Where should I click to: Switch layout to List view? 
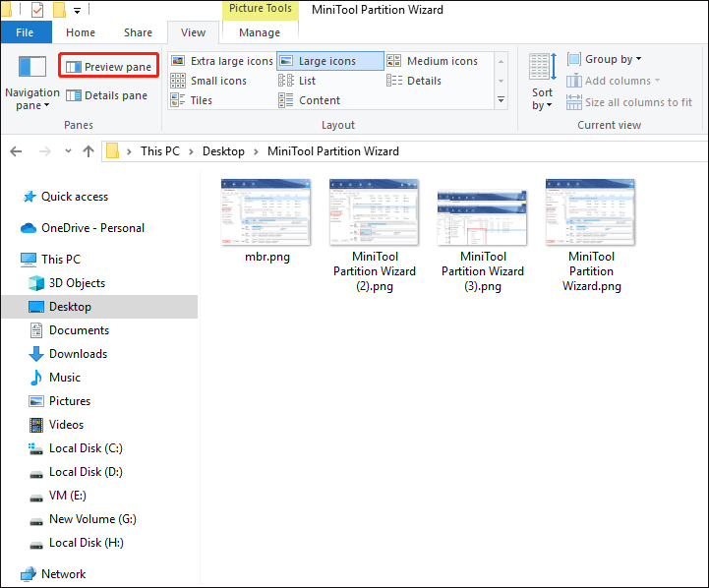297,81
